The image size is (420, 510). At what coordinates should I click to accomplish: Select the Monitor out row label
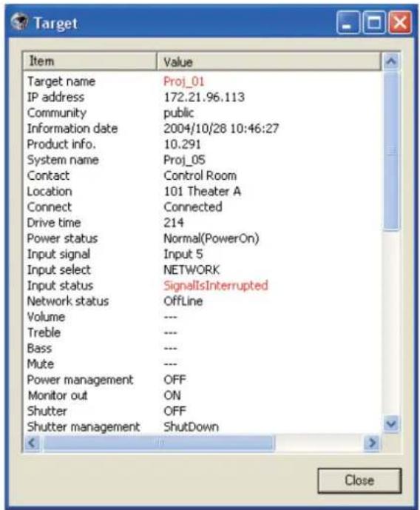[x=58, y=395]
